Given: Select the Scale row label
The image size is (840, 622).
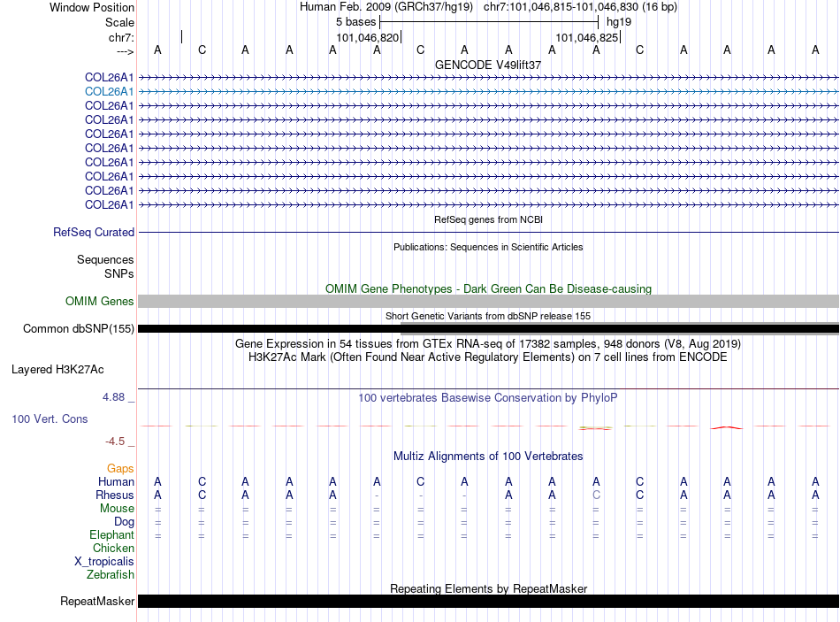Looking at the screenshot, I should [119, 22].
